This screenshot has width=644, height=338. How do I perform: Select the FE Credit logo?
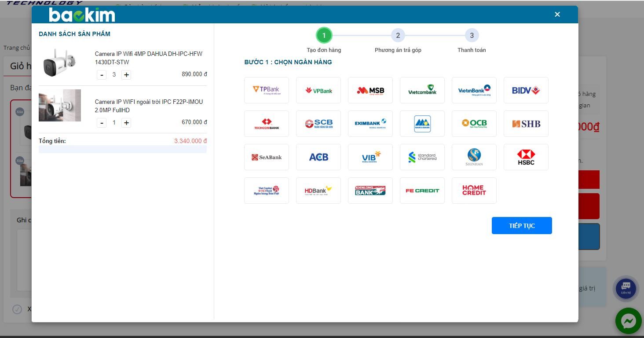pos(422,191)
